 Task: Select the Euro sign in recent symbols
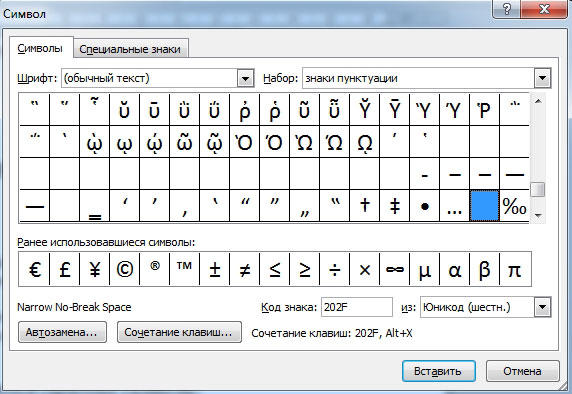point(34,269)
